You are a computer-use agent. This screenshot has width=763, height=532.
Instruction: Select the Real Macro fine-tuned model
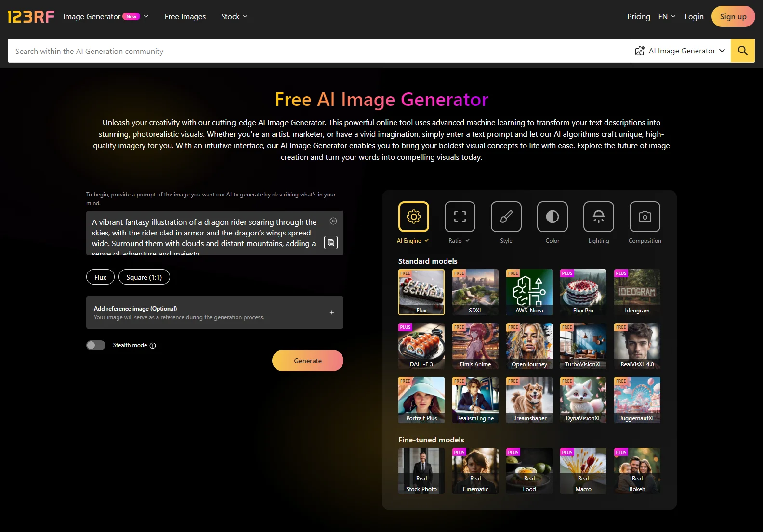click(583, 471)
